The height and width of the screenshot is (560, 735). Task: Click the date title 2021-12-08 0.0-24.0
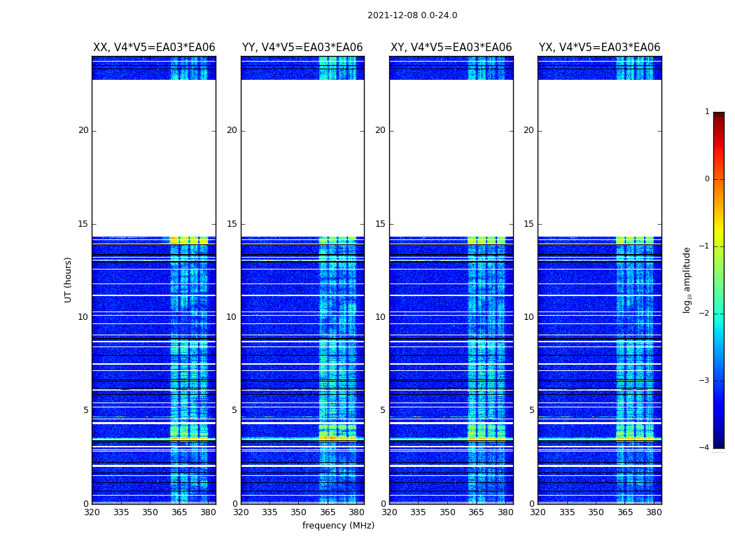(x=412, y=15)
